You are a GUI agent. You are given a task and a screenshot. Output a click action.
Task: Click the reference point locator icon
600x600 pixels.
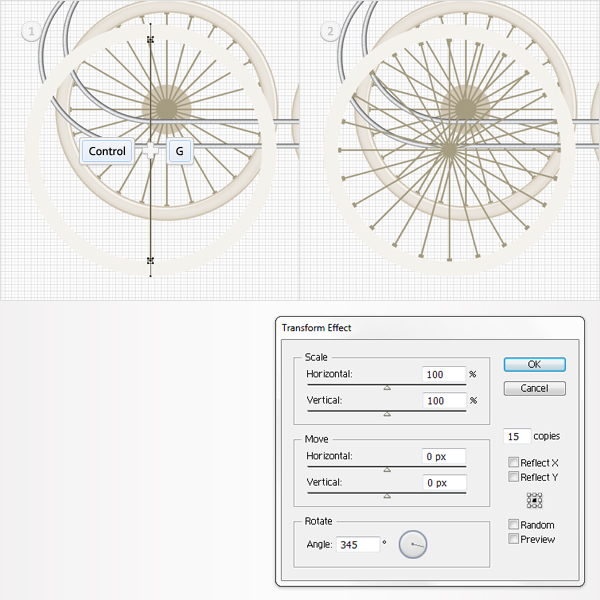pos(534,501)
